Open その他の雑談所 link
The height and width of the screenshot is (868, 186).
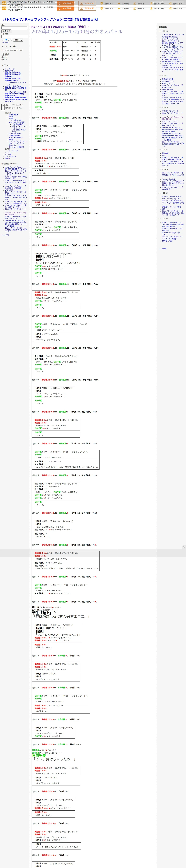pos(18,124)
